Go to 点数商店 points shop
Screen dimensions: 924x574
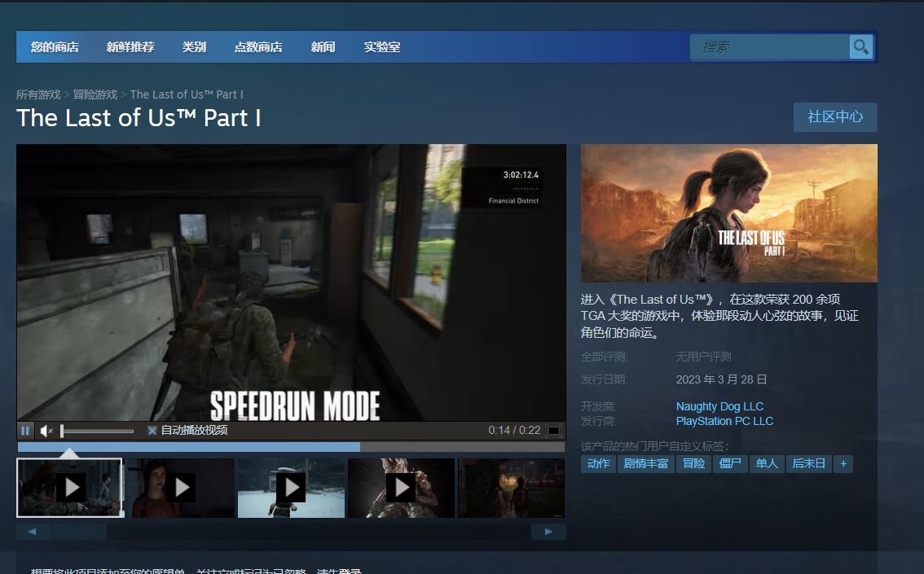(258, 47)
